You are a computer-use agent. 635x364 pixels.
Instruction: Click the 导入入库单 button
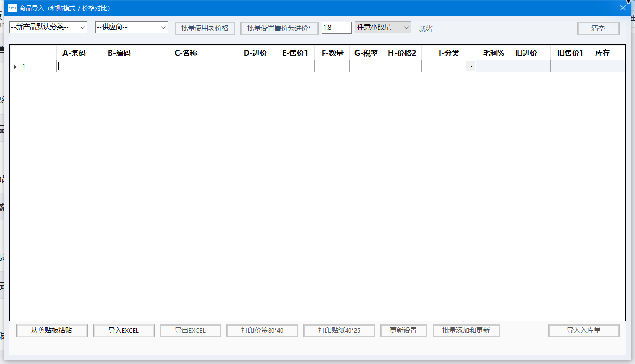[x=584, y=331]
